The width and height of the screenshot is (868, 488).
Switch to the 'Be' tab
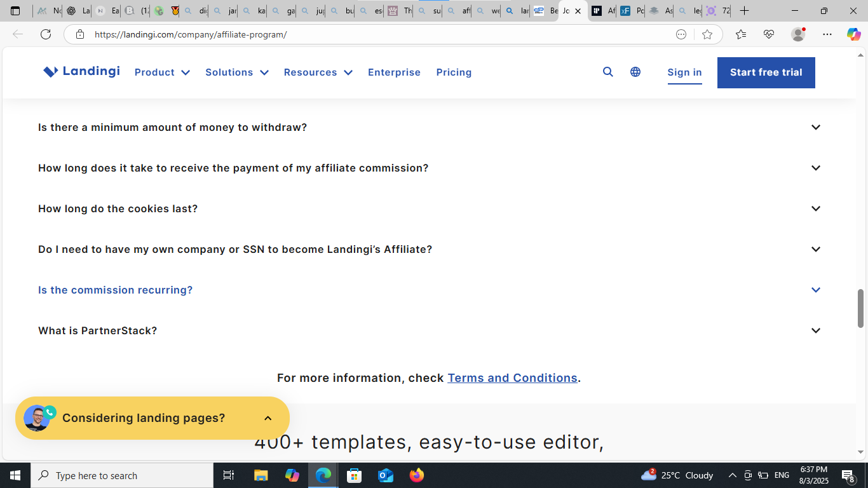click(545, 11)
